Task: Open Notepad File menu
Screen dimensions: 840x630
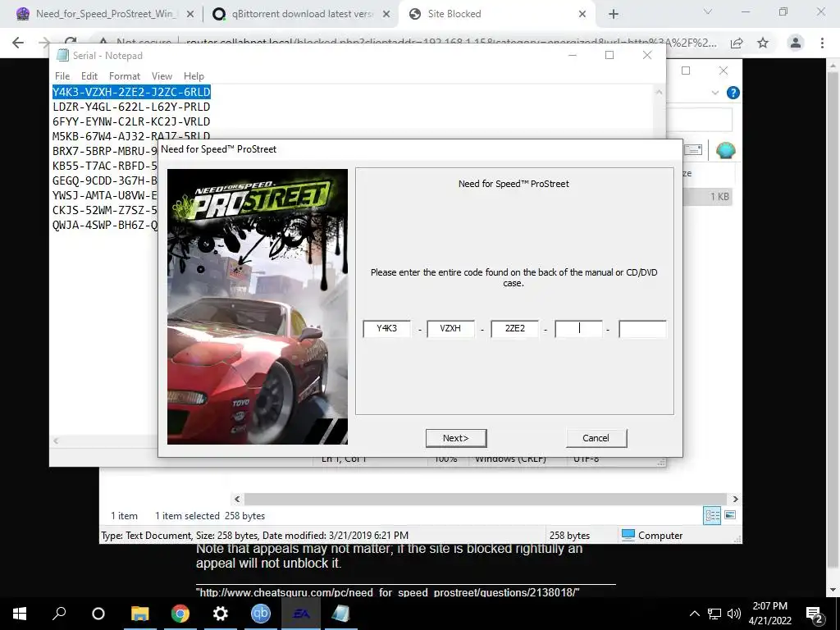Action: pos(62,76)
